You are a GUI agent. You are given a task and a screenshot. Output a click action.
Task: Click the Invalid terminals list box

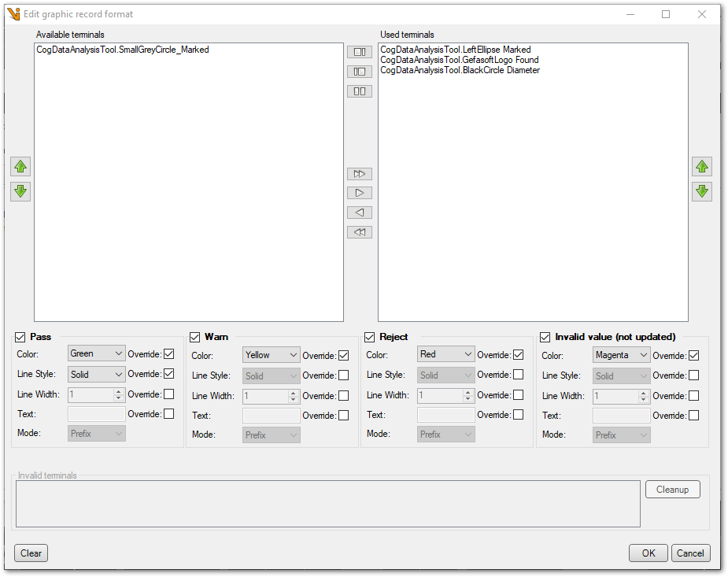[327, 504]
